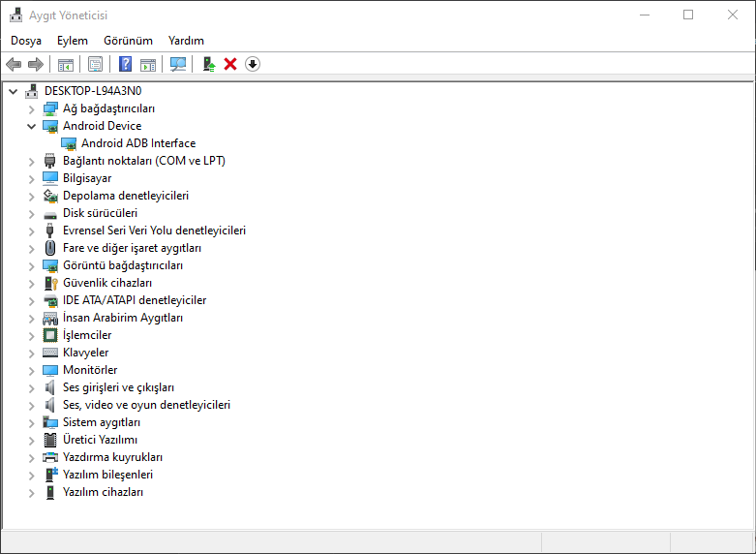Toggle the action pane toolbar icon
This screenshot has width=756, height=554.
tap(148, 64)
